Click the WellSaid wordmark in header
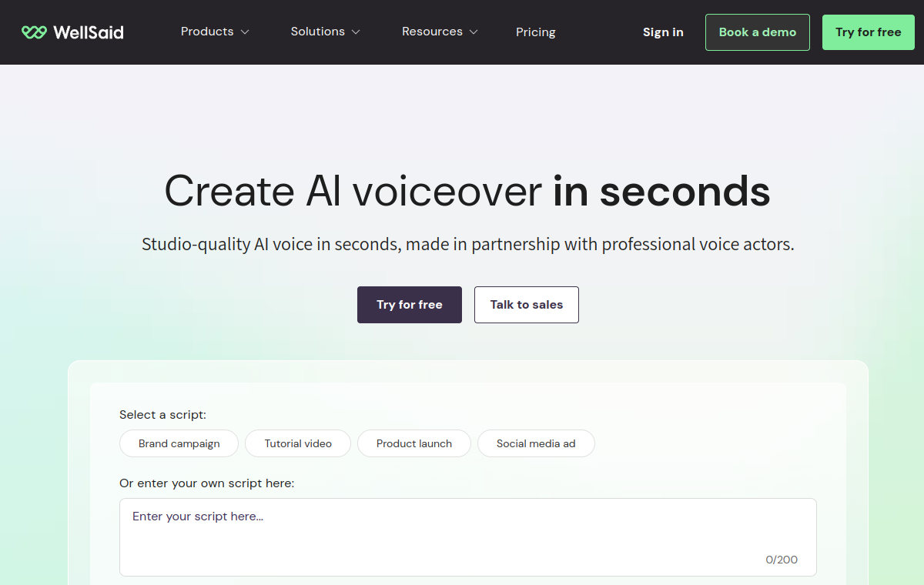 click(89, 32)
